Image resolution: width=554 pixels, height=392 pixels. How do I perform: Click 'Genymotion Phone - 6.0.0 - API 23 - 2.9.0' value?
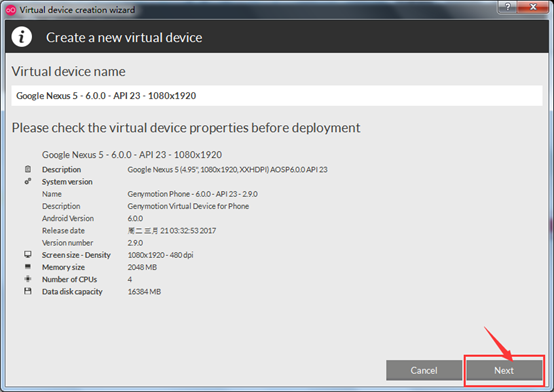tap(193, 194)
